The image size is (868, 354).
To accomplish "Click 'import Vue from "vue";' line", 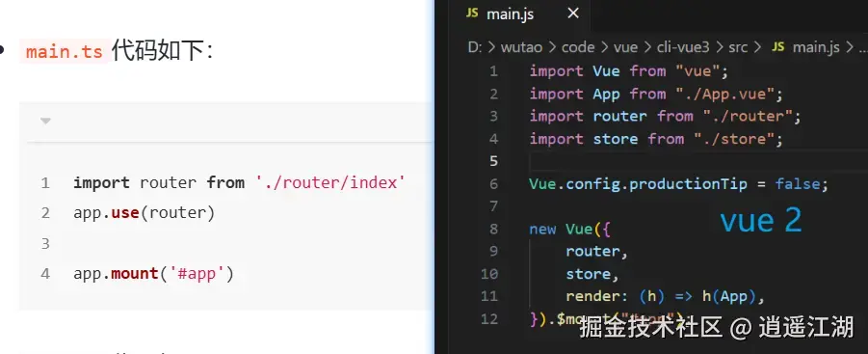I will pyautogui.click(x=628, y=71).
